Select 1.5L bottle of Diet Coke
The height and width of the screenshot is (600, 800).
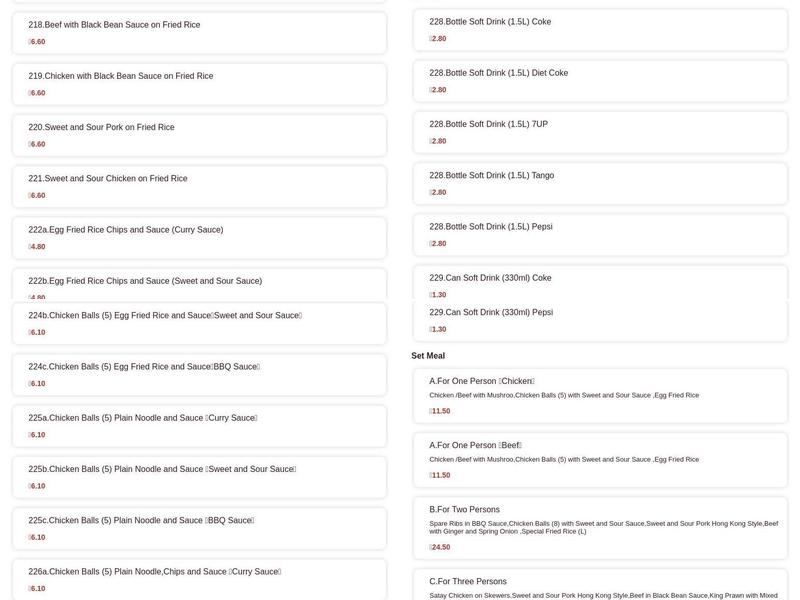pyautogui.click(x=599, y=81)
